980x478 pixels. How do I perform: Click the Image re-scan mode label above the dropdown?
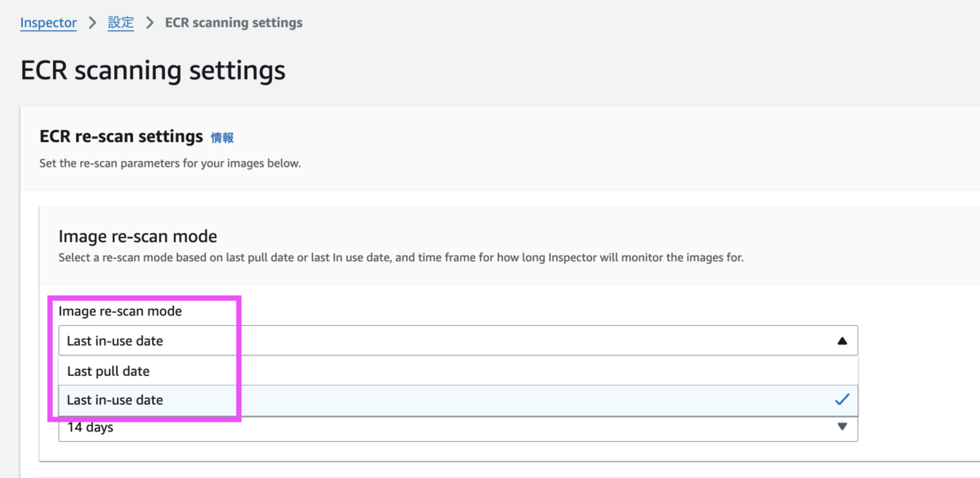click(120, 311)
